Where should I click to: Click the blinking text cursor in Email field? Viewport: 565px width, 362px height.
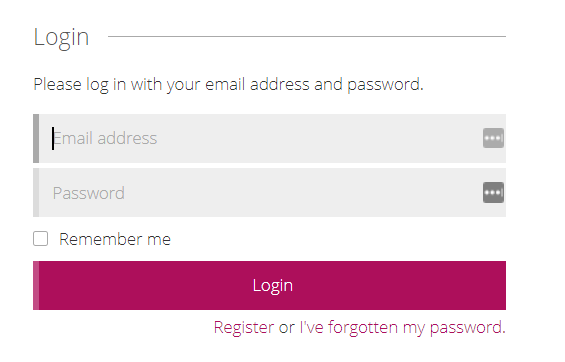[53, 138]
